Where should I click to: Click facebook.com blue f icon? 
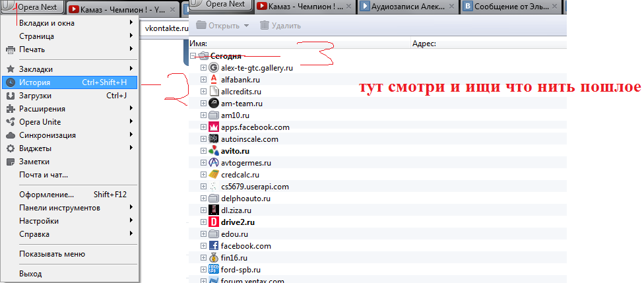pyautogui.click(x=214, y=246)
